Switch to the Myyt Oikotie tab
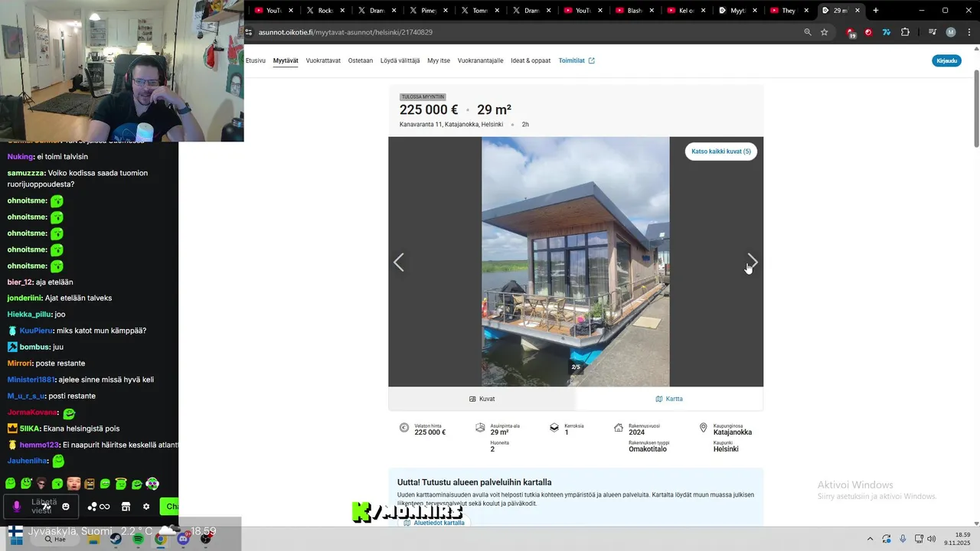The width and height of the screenshot is (980, 551). (x=736, y=11)
